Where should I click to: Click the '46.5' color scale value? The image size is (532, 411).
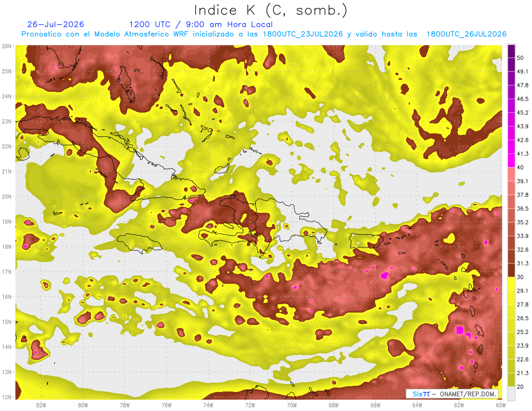pyautogui.click(x=523, y=99)
